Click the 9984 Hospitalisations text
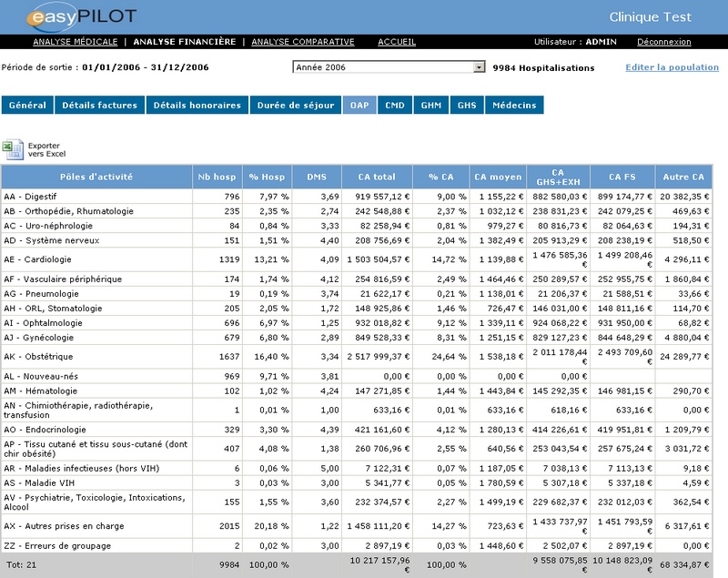 click(543, 67)
